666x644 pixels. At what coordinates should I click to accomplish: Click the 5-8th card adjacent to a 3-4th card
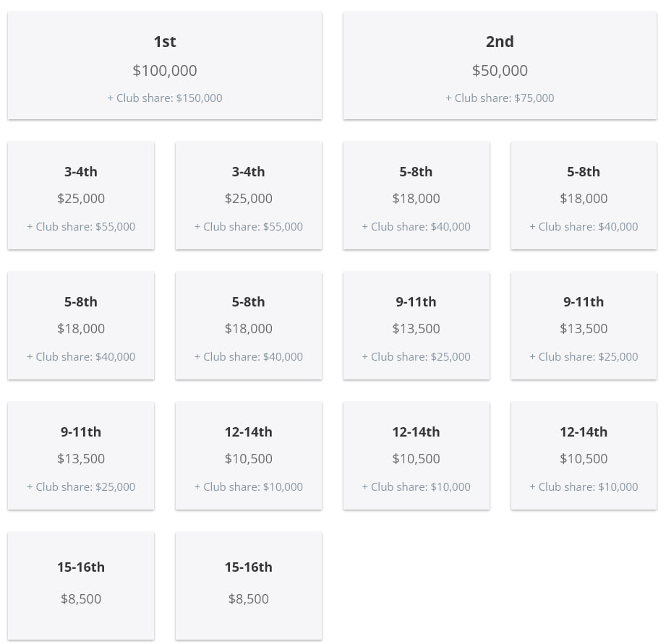tap(417, 196)
